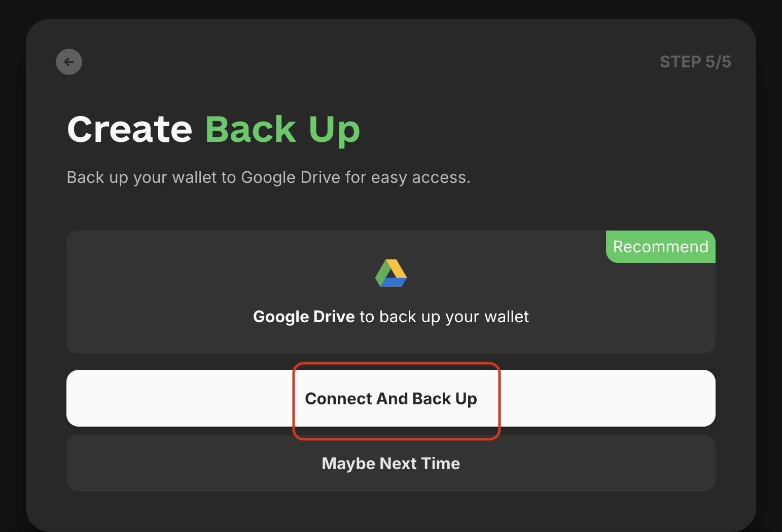Click "to back up your wallet" card text
This screenshot has height=532, width=782.
[444, 317]
